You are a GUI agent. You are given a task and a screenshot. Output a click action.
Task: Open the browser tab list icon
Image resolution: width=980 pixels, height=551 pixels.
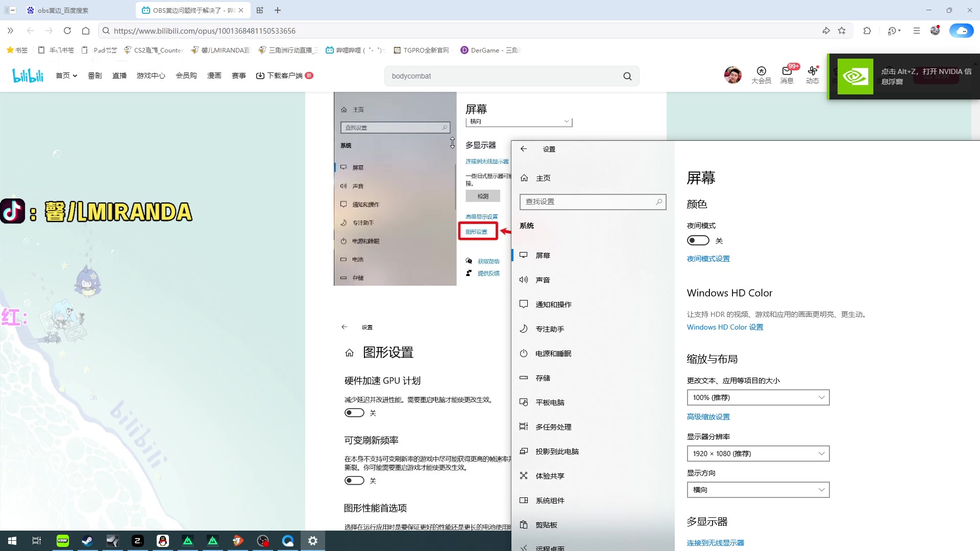tap(260, 10)
